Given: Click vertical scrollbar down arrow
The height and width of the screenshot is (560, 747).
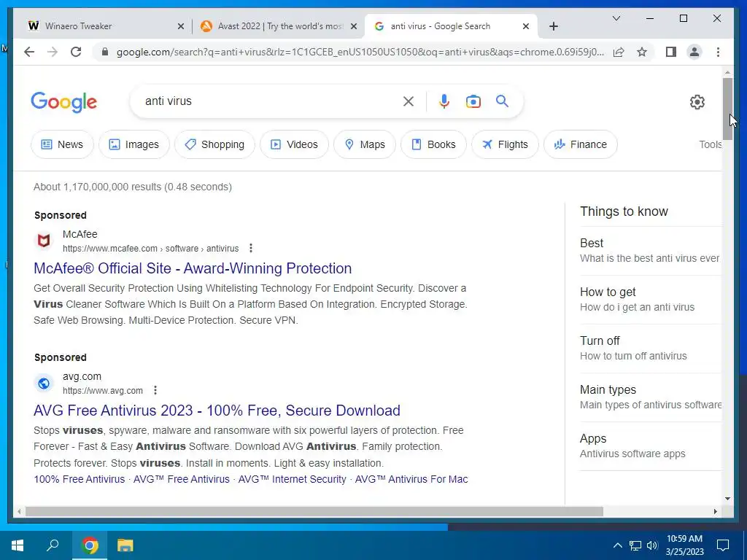Looking at the screenshot, I should 727,499.
